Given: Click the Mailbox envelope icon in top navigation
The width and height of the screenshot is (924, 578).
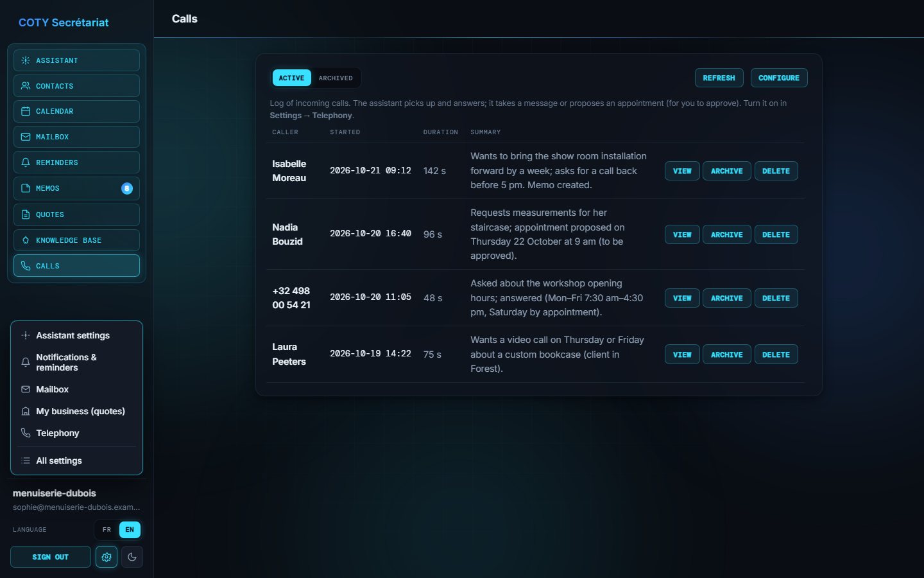Looking at the screenshot, I should pyautogui.click(x=26, y=137).
